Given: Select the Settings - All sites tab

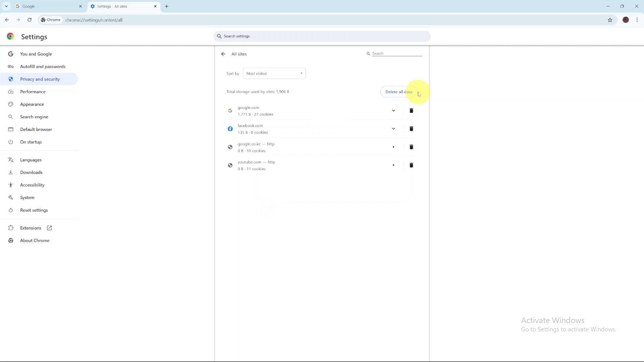Looking at the screenshot, I should [124, 6].
